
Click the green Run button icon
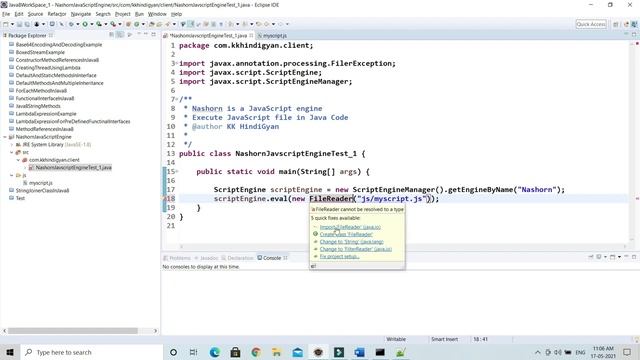[x=85, y=24]
